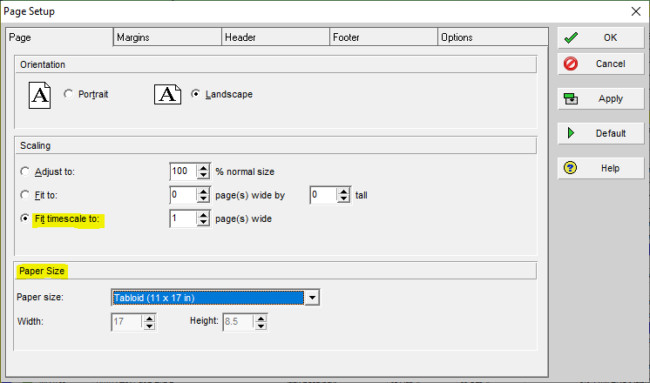The height and width of the screenshot is (383, 650).
Task: Click the 'tall' text
Action: pos(361,195)
